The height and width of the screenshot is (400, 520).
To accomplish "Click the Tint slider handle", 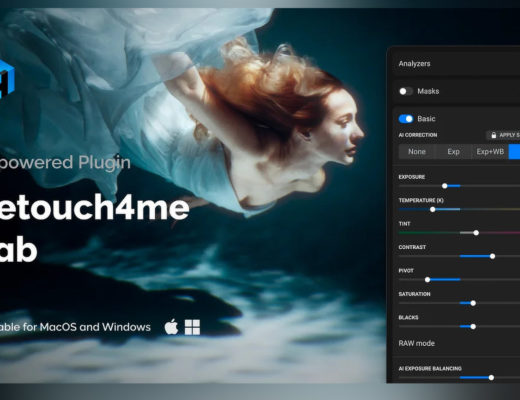I will click(x=476, y=233).
